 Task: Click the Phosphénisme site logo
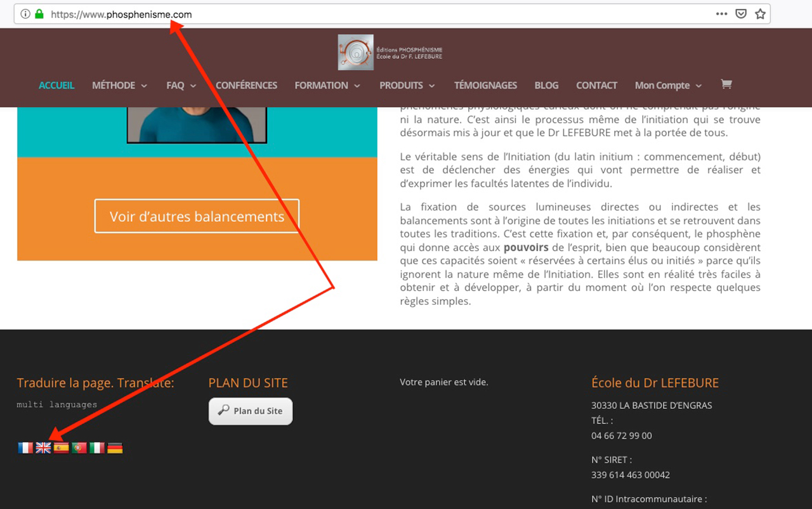pos(356,52)
